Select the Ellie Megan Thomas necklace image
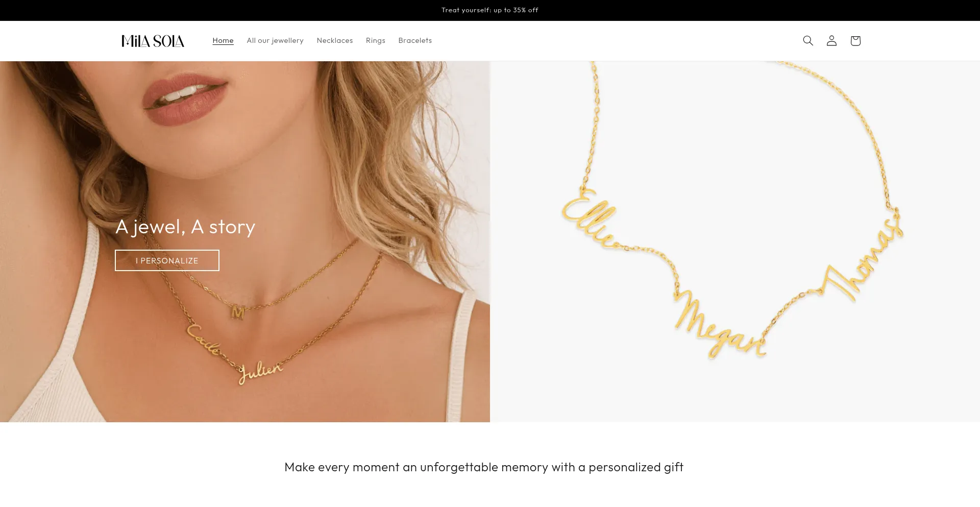The width and height of the screenshot is (980, 507). click(x=735, y=242)
